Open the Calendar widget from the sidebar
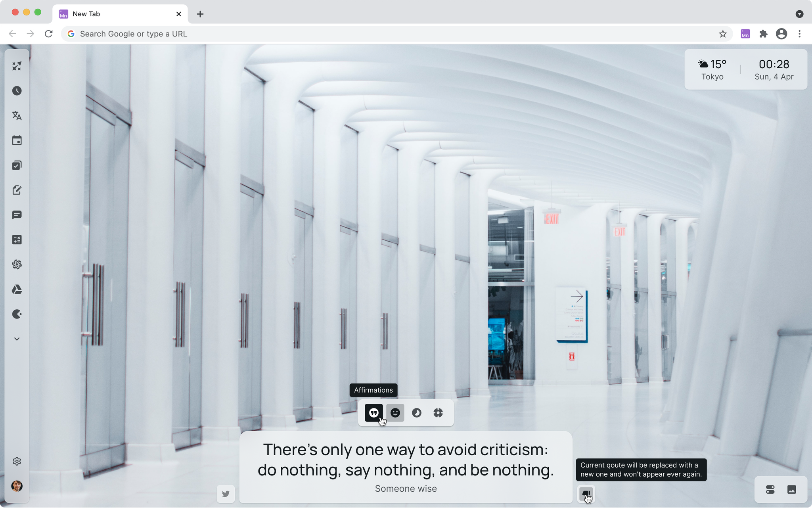 point(17,140)
